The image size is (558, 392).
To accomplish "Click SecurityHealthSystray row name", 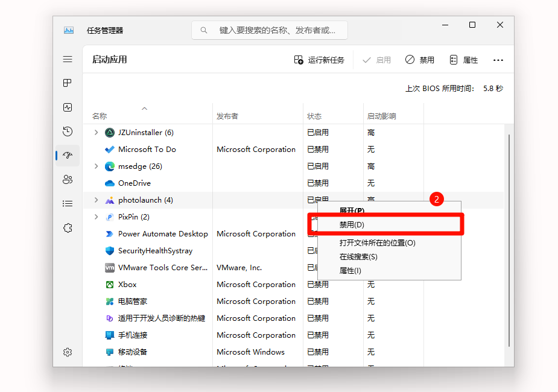I will [155, 251].
